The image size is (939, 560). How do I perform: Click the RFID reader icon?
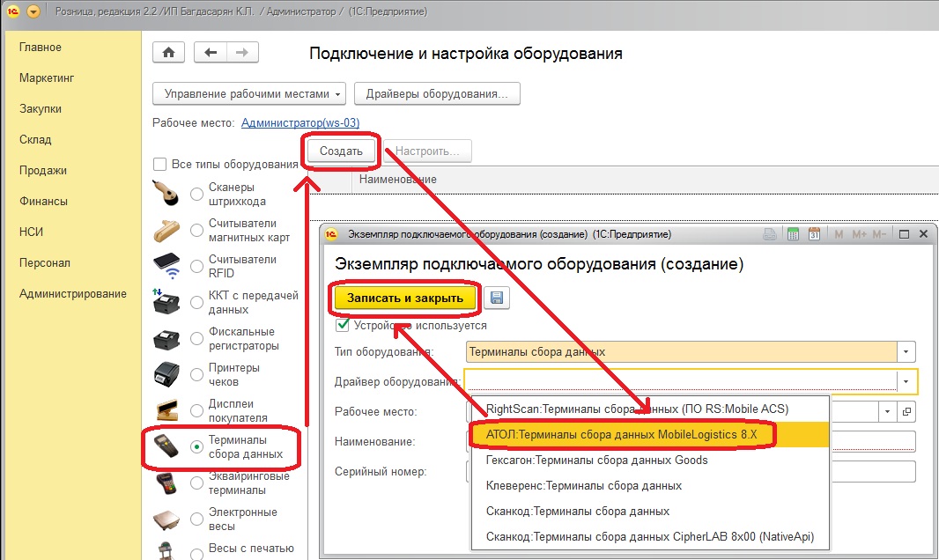click(166, 266)
